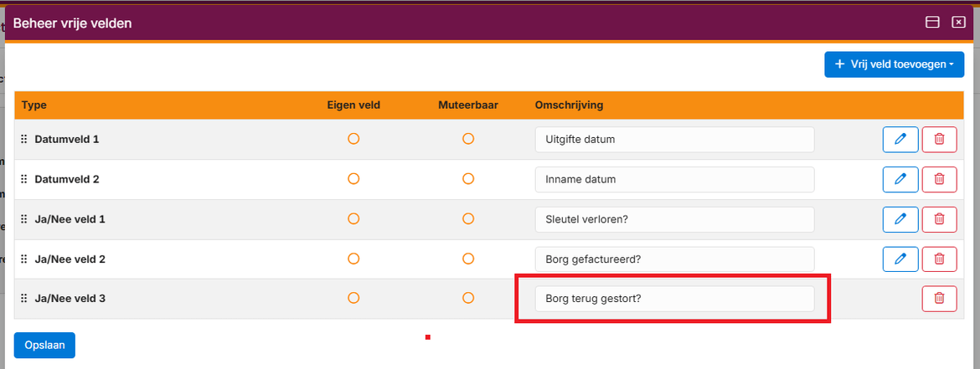
Task: Focus the Borg terug gestort? field
Action: [x=674, y=299]
